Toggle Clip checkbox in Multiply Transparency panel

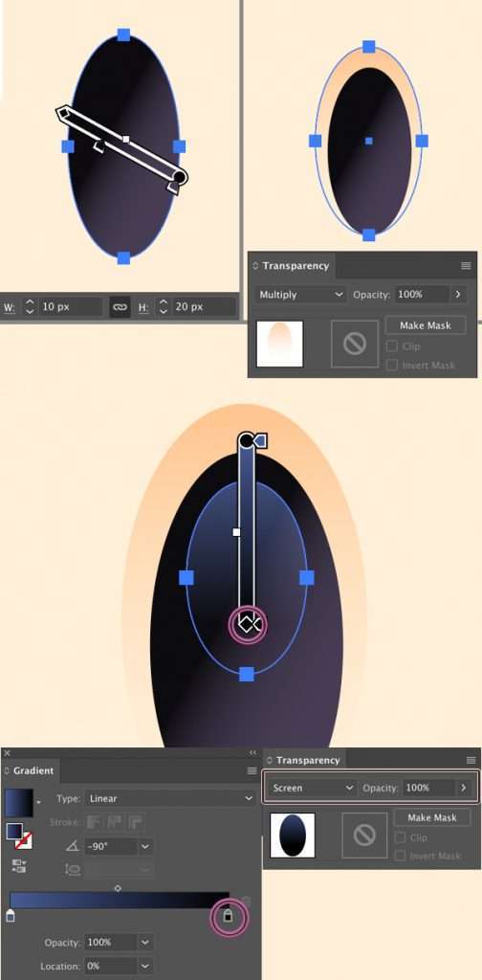point(391,346)
